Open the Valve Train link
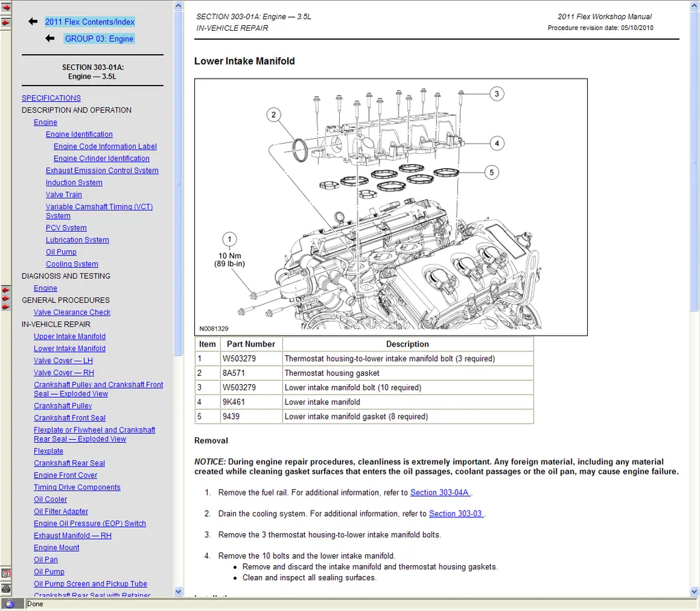Viewport: 700px width, 611px height. click(x=64, y=194)
